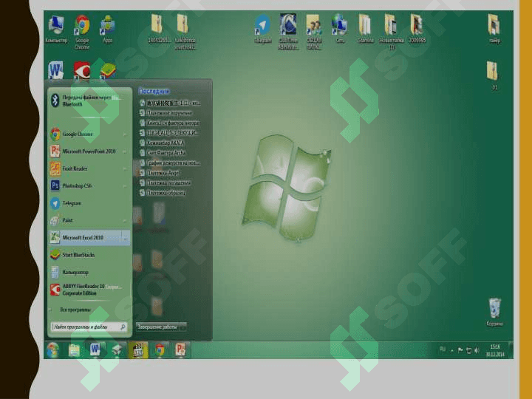Open recent file Платежка образец
Screen dimensions: 532x399
[x=163, y=193]
